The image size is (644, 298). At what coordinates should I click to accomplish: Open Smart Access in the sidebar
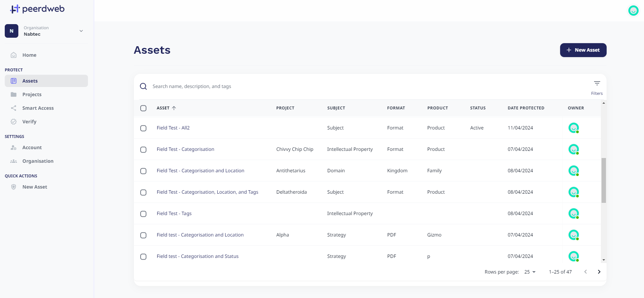[x=46, y=108]
